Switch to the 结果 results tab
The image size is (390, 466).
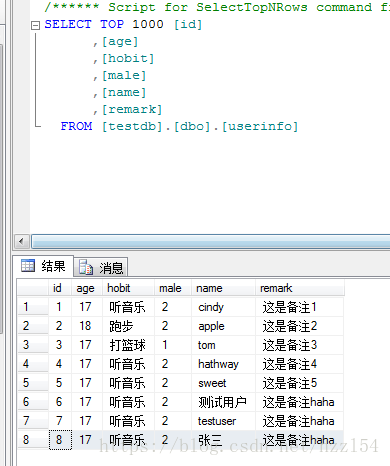pos(44,266)
